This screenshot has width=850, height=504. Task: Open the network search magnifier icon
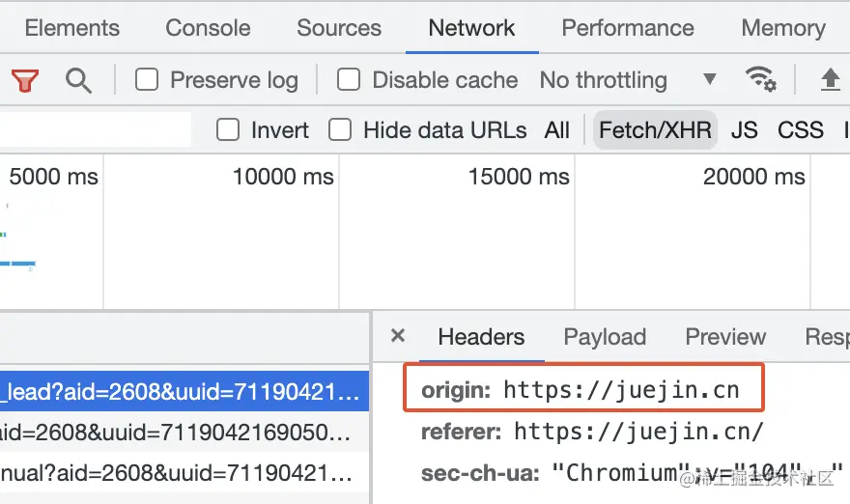click(78, 80)
